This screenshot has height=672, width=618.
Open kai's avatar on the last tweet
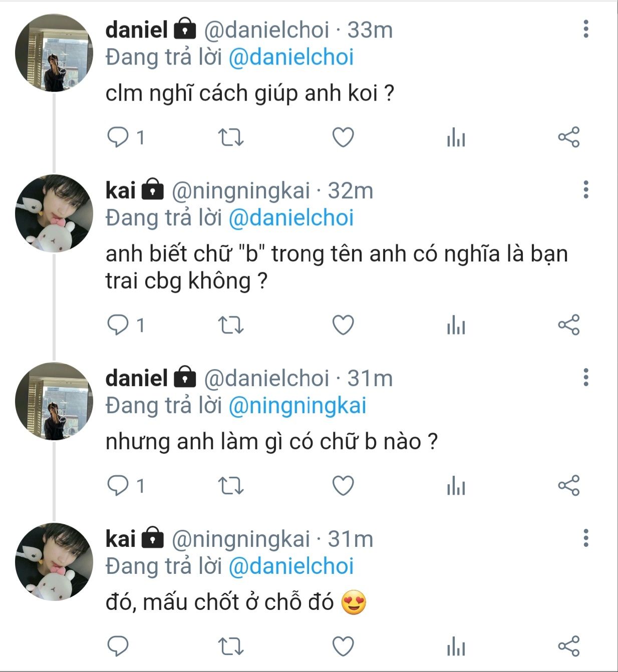pos(54,562)
